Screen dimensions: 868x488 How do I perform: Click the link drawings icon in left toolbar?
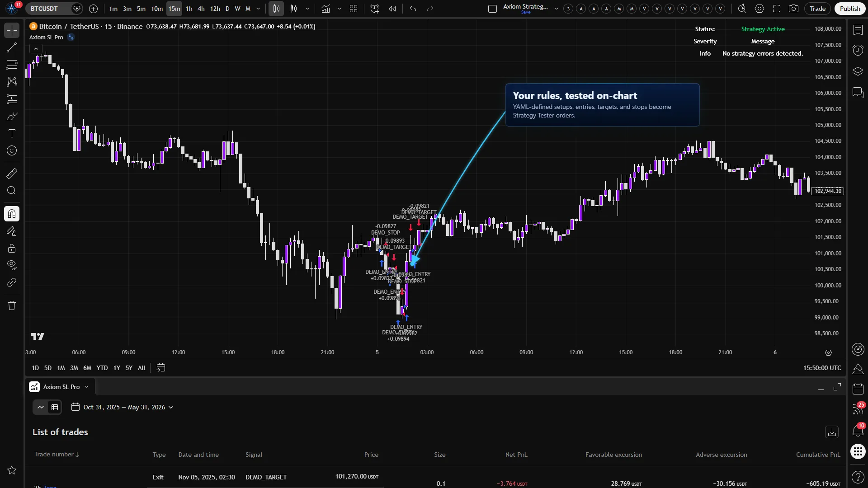12,283
